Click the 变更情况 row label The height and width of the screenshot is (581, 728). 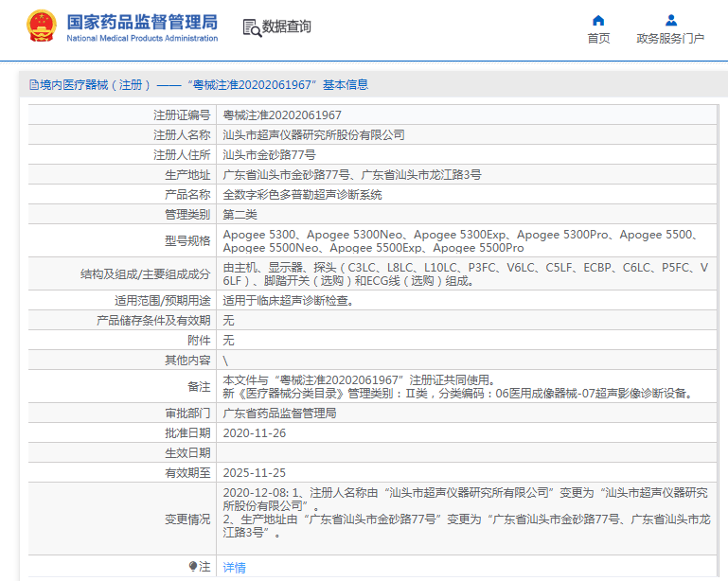[x=187, y=519]
